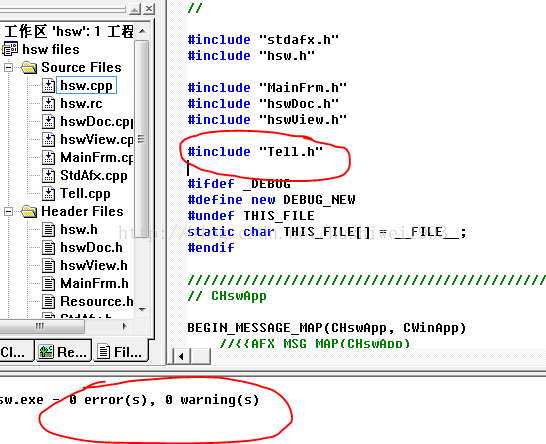This screenshot has height=444, width=546.
Task: Click the #include "stdafx.h" line
Action: [x=263, y=39]
